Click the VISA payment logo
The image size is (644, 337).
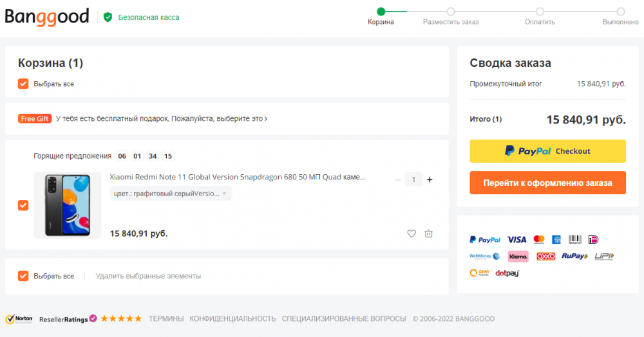[x=516, y=239]
